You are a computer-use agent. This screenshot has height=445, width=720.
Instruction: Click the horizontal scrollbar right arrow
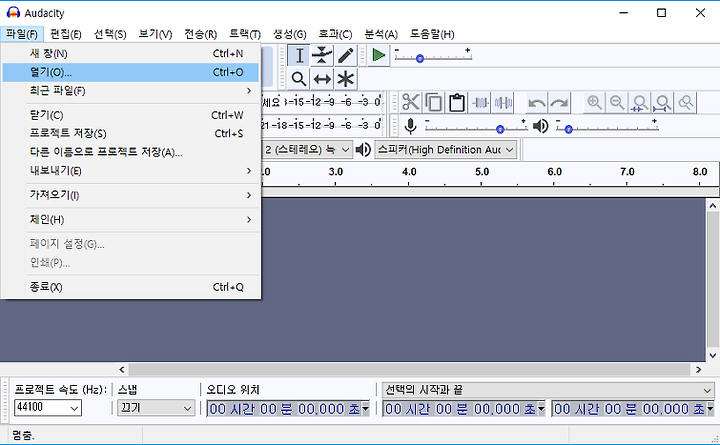(x=698, y=369)
